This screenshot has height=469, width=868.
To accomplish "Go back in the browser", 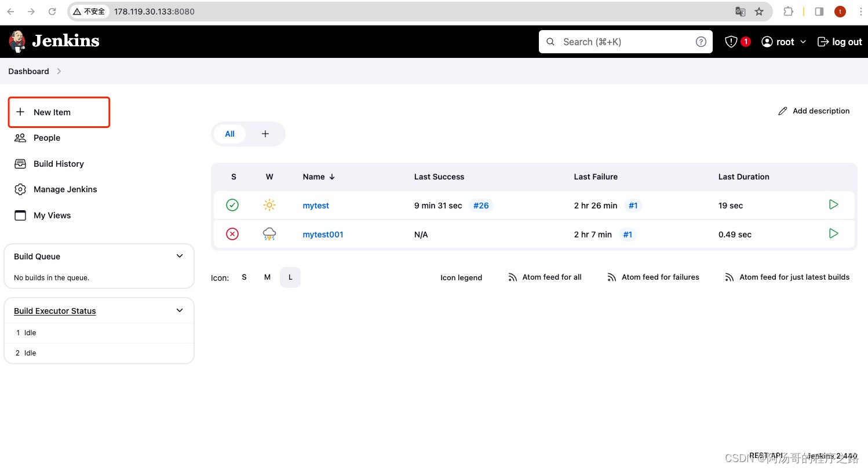I will click(10, 12).
